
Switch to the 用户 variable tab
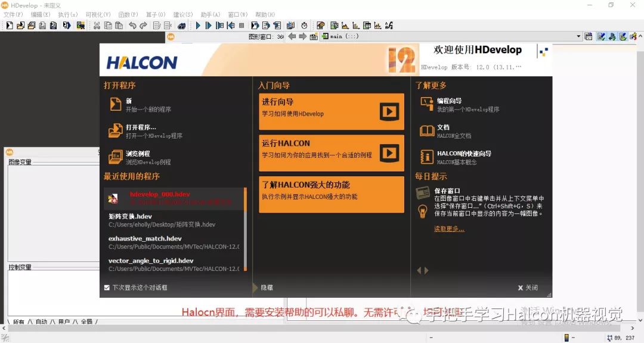click(x=64, y=322)
